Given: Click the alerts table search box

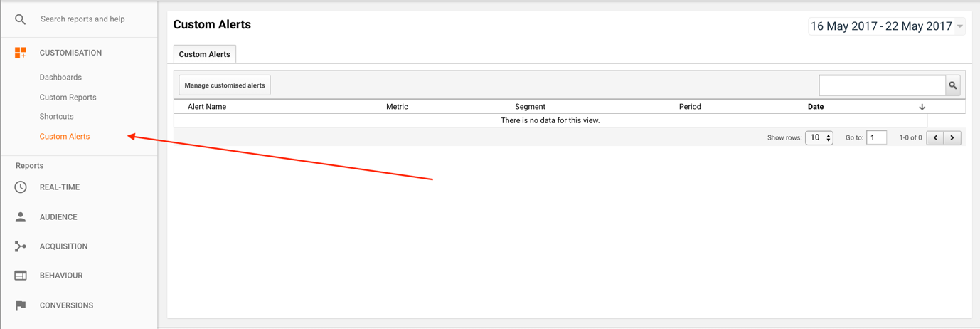Looking at the screenshot, I should pyautogui.click(x=883, y=85).
